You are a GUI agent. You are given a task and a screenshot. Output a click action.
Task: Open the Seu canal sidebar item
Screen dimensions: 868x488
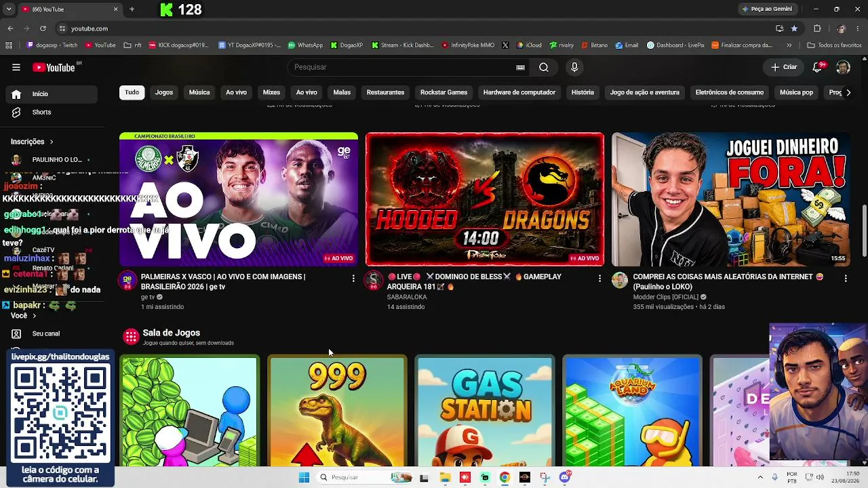coord(52,333)
